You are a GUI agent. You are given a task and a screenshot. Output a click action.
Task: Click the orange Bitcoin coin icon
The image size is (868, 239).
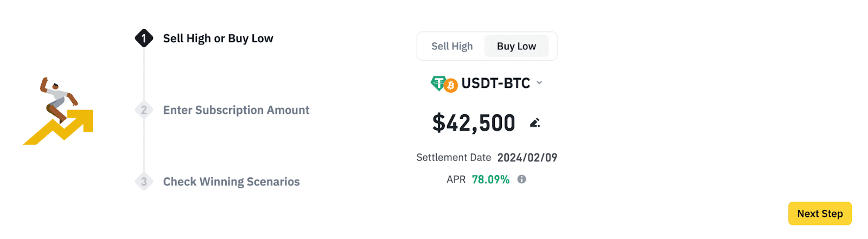click(x=451, y=86)
